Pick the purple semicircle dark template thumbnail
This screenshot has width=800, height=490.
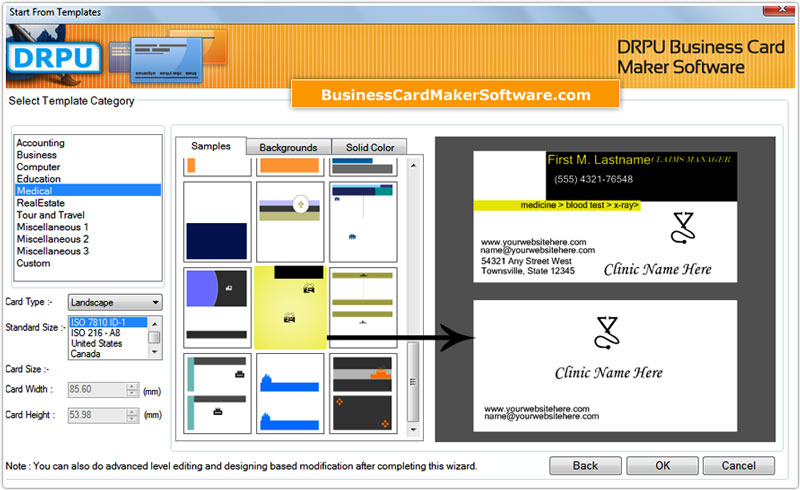tap(217, 307)
